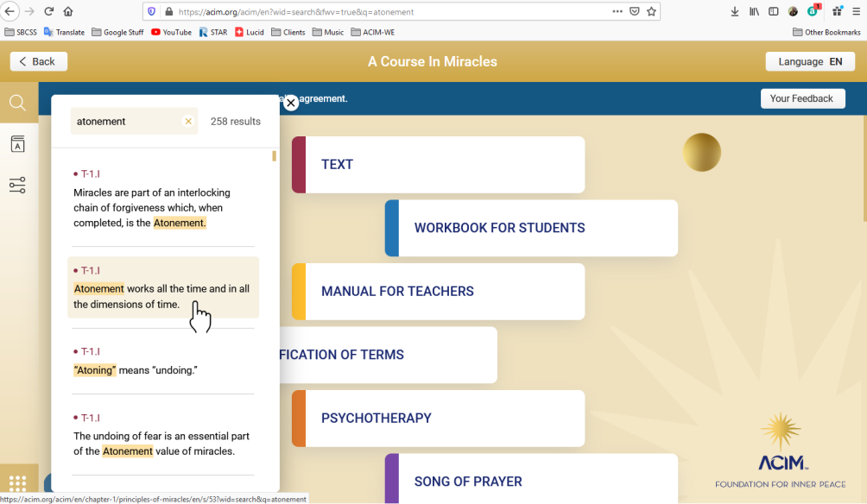Bookmark this page with star

[x=652, y=11]
